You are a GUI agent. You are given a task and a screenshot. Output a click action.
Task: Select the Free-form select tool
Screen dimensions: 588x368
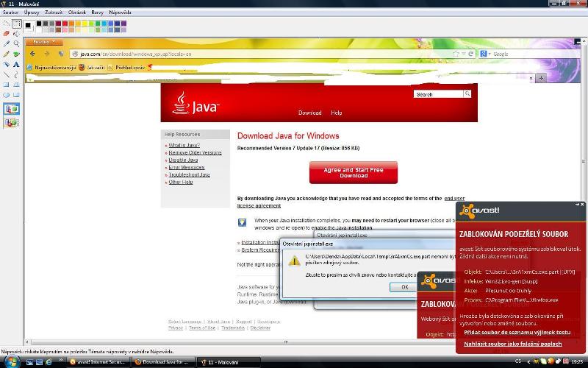6,24
